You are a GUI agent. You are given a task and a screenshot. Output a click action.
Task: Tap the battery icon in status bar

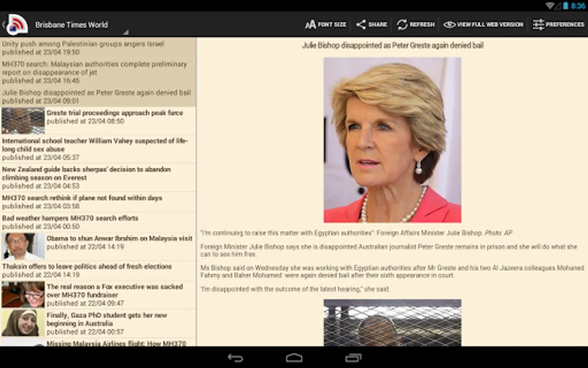pyautogui.click(x=566, y=6)
